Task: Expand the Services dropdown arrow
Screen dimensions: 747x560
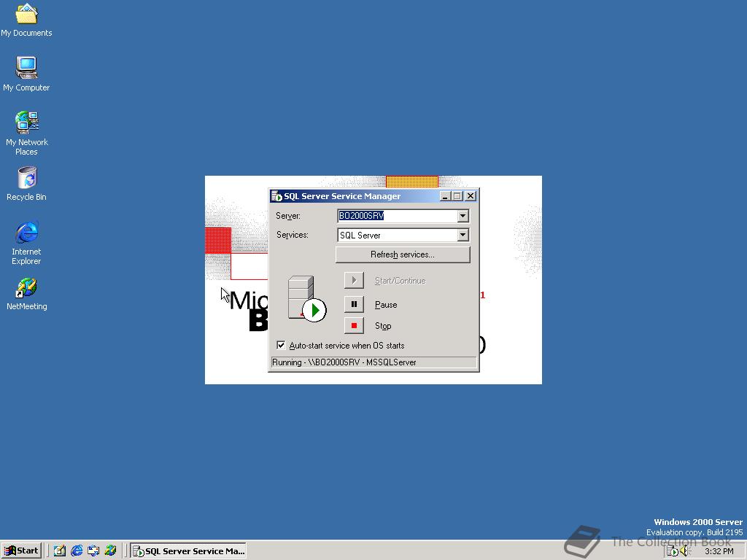Action: click(462, 235)
